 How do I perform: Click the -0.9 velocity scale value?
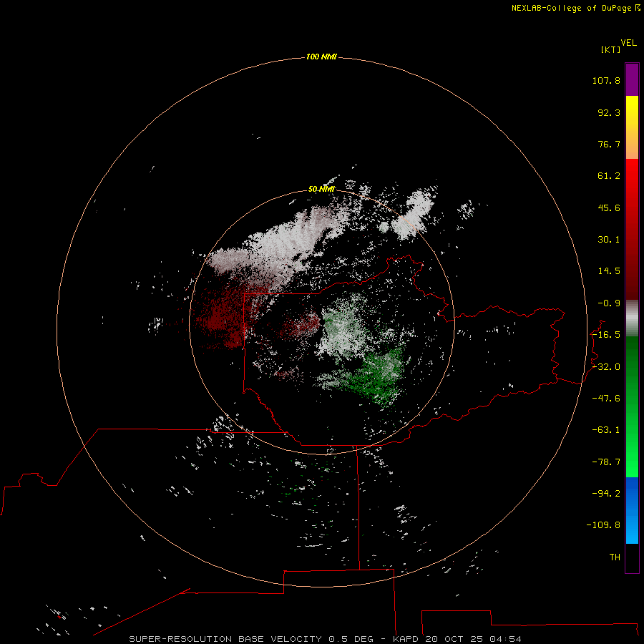coord(609,303)
